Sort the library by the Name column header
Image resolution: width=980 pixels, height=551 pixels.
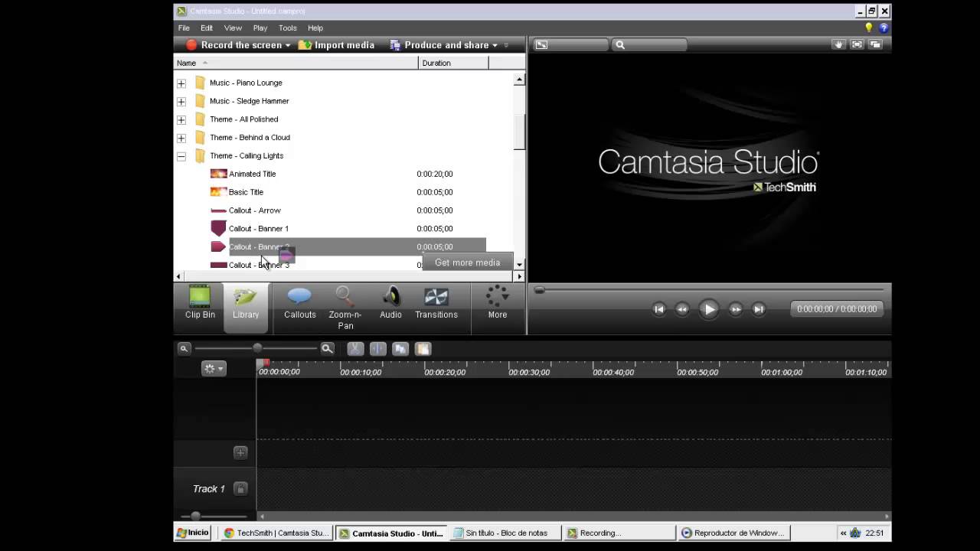296,63
